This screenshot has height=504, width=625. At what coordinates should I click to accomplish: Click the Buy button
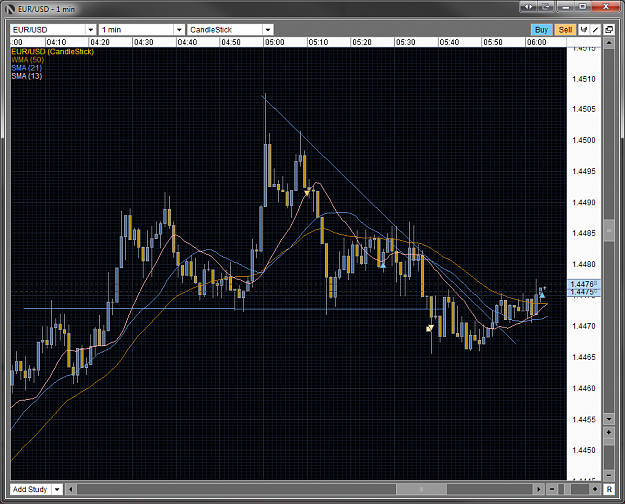coord(541,30)
